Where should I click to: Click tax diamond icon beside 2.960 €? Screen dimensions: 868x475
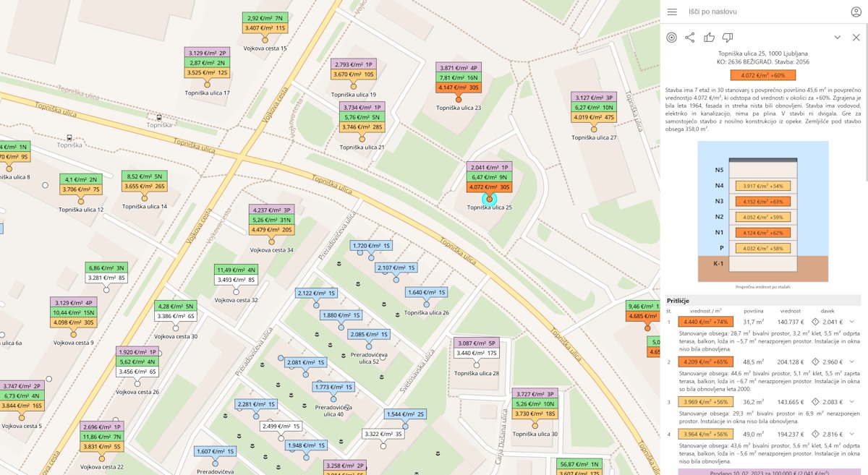pos(814,361)
